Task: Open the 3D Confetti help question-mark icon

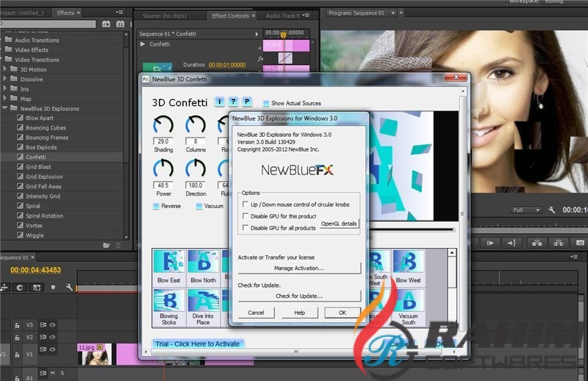Action: [x=233, y=102]
